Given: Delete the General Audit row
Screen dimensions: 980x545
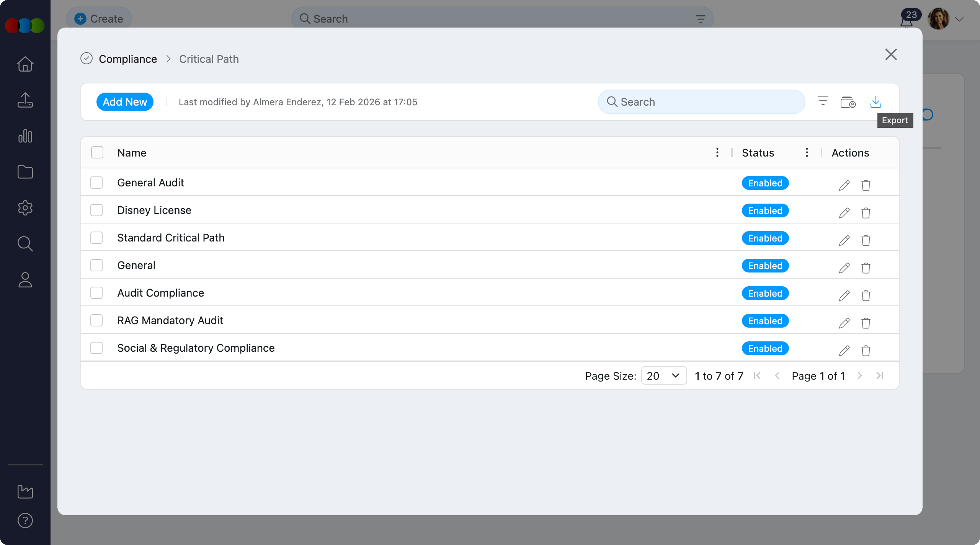Looking at the screenshot, I should pyautogui.click(x=866, y=185).
